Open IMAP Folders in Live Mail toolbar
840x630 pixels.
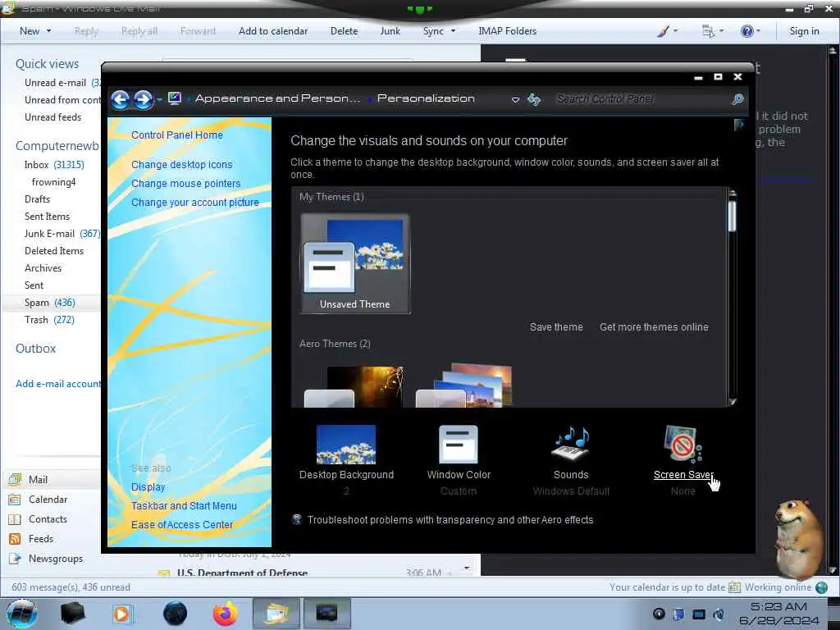(x=507, y=31)
